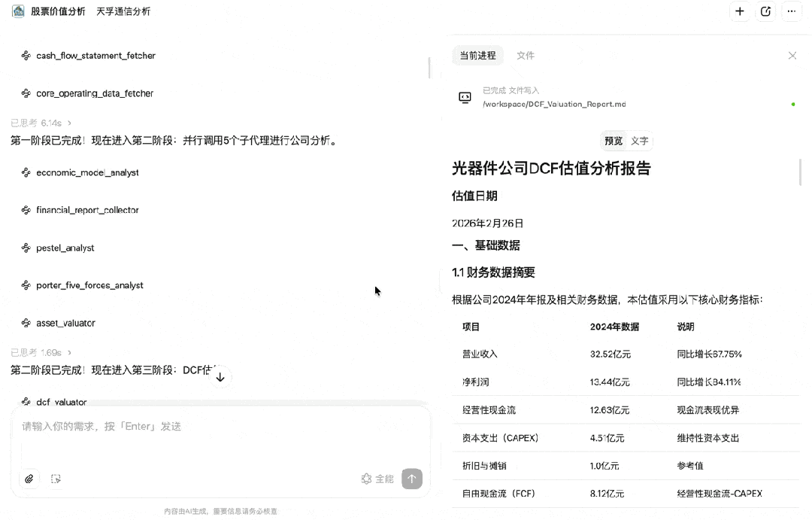Click the pestel_analyst agent tool icon
Viewport: 812px width, 520px height.
click(x=25, y=248)
